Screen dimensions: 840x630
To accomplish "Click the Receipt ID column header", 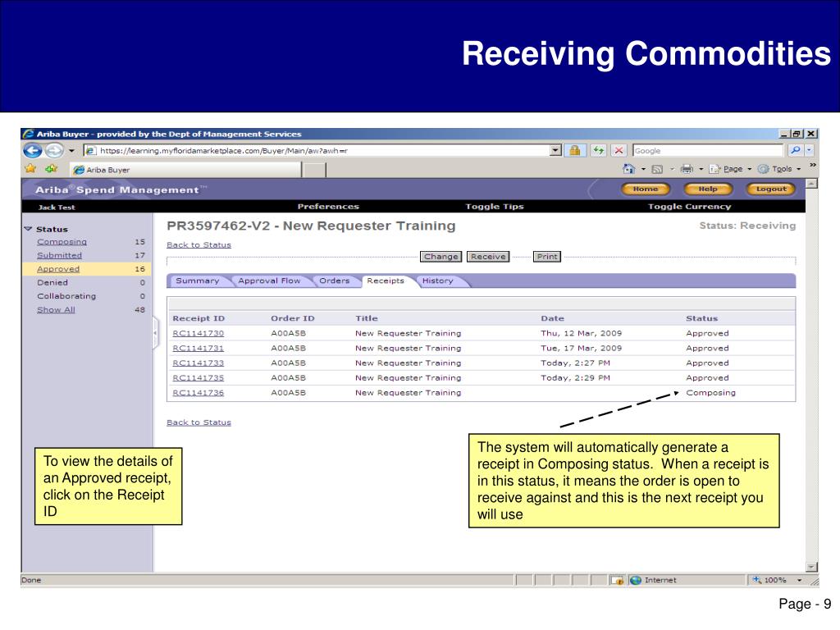I will pos(199,318).
